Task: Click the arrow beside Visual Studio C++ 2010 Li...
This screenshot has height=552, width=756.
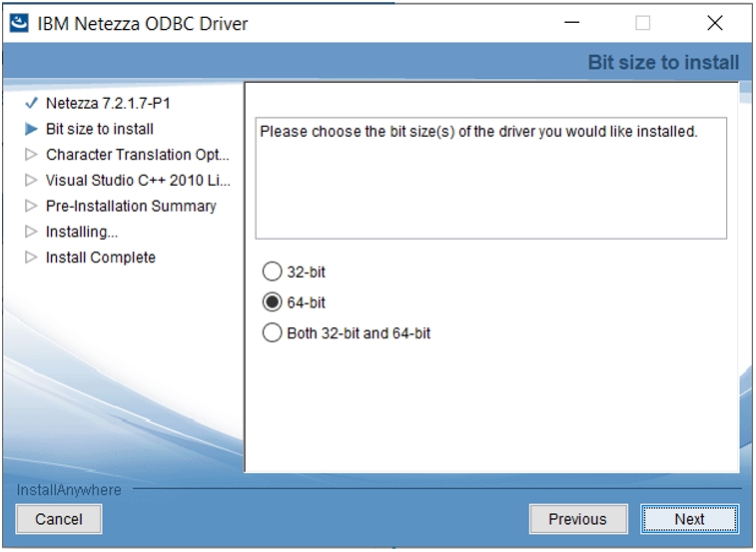Action: tap(31, 180)
